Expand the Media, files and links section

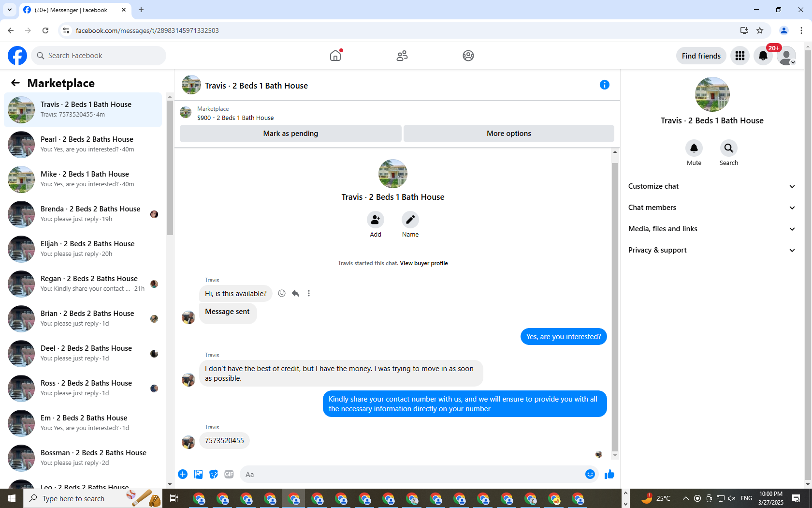[711, 229]
